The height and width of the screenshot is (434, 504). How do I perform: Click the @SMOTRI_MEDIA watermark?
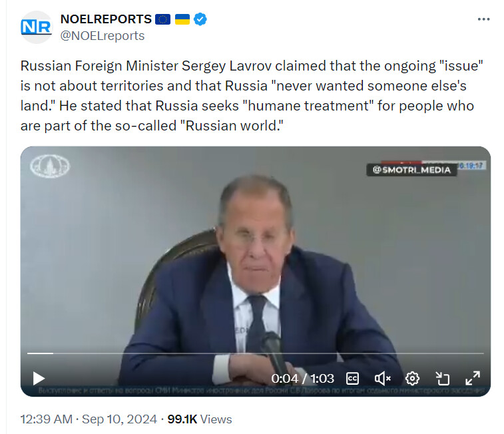[411, 170]
